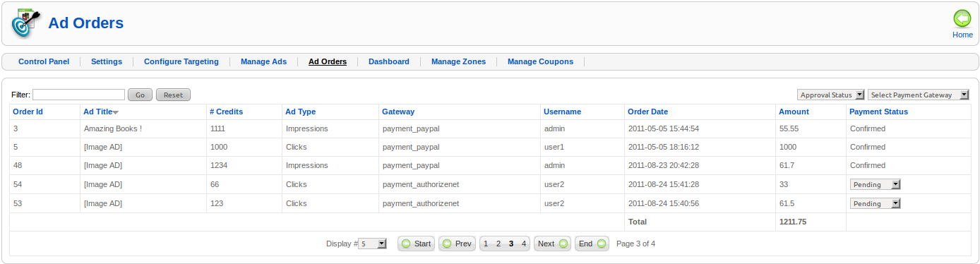Click order date 2011-08-24 15:41:28
The width and height of the screenshot is (980, 264).
coord(664,184)
